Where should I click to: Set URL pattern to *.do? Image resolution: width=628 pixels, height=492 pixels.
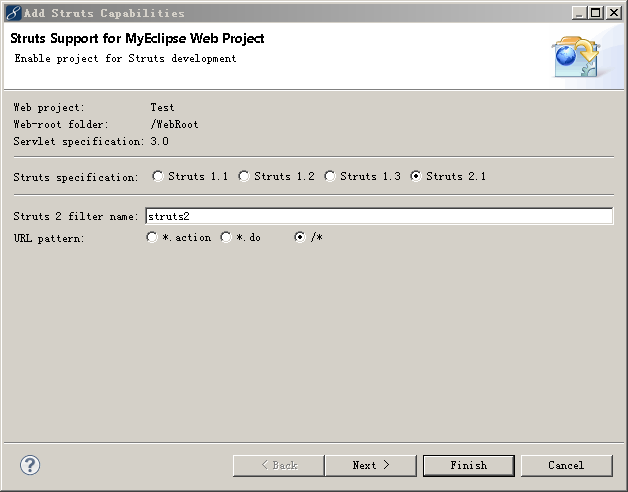(x=226, y=238)
